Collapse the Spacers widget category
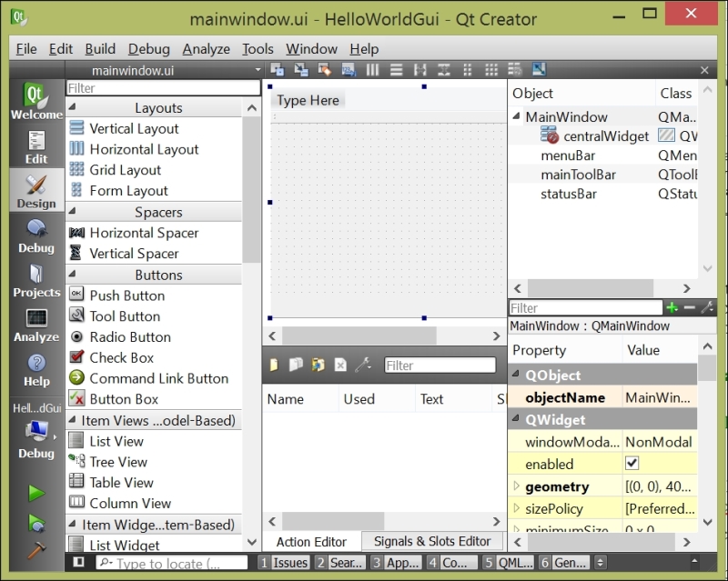 point(73,212)
